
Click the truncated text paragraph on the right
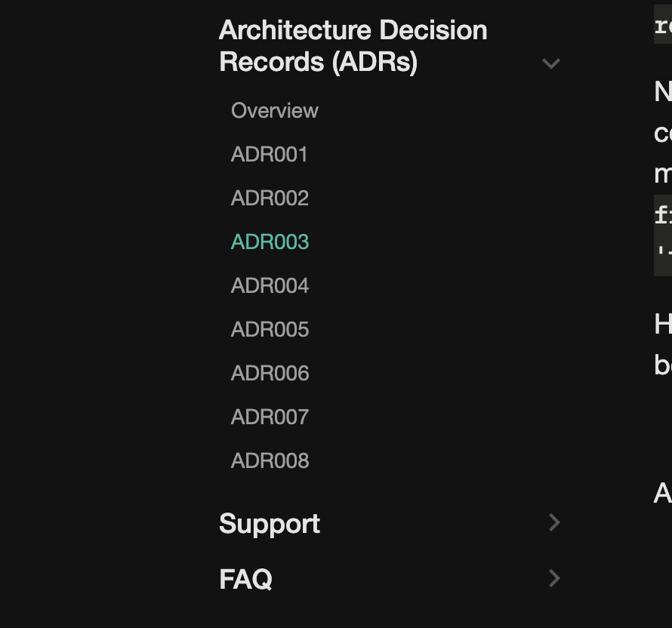[661, 133]
